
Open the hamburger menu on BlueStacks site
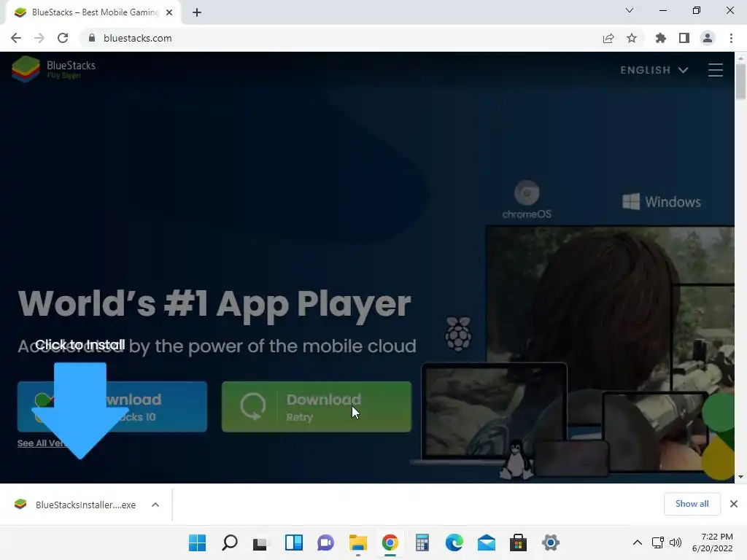716,70
